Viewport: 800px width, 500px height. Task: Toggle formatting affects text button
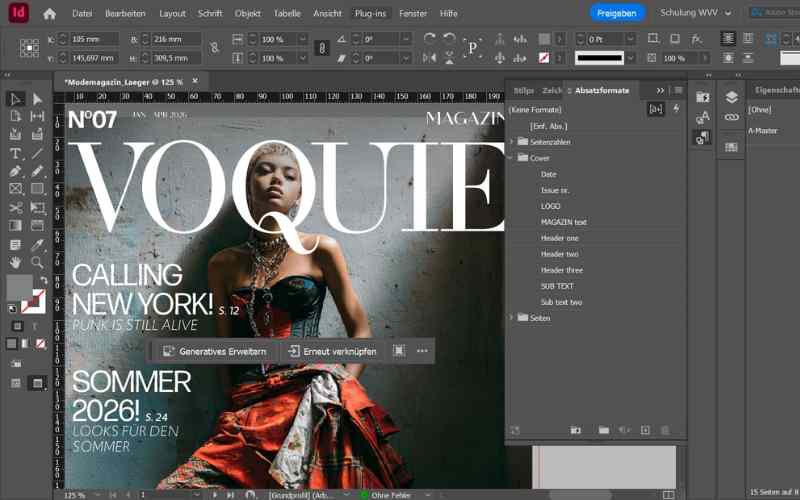pos(36,326)
